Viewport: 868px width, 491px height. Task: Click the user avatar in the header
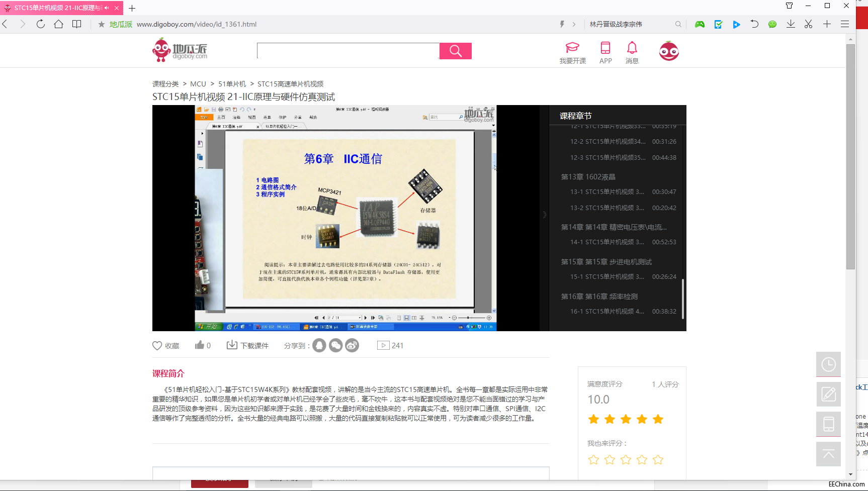click(x=669, y=51)
